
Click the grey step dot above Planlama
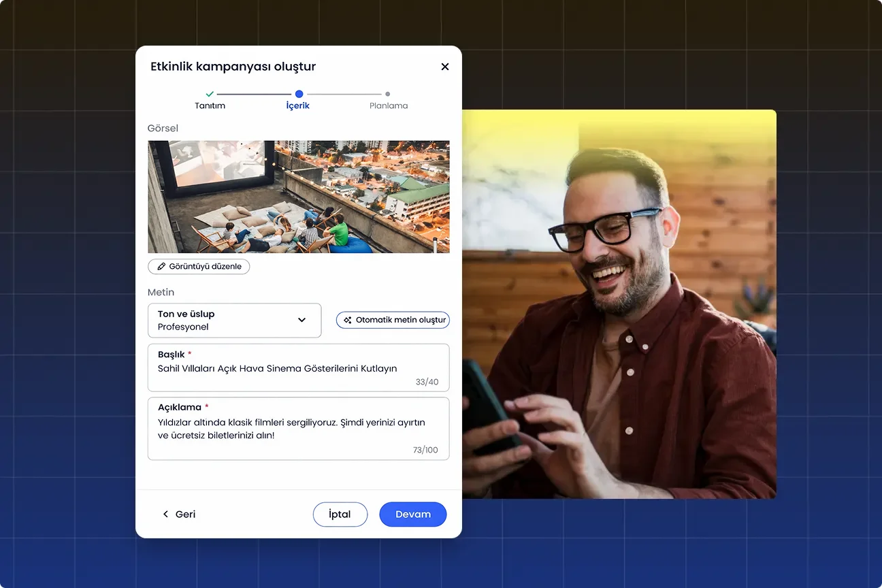click(x=388, y=94)
